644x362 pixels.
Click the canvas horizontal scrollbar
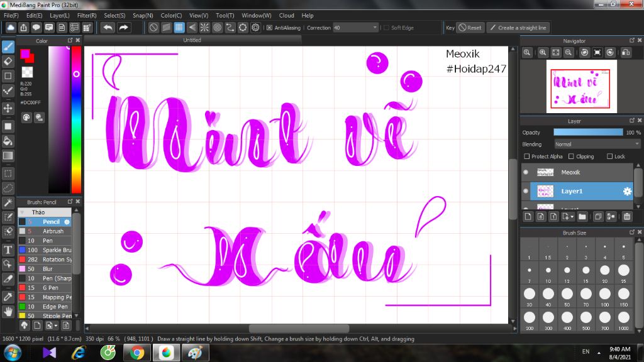pos(299,328)
